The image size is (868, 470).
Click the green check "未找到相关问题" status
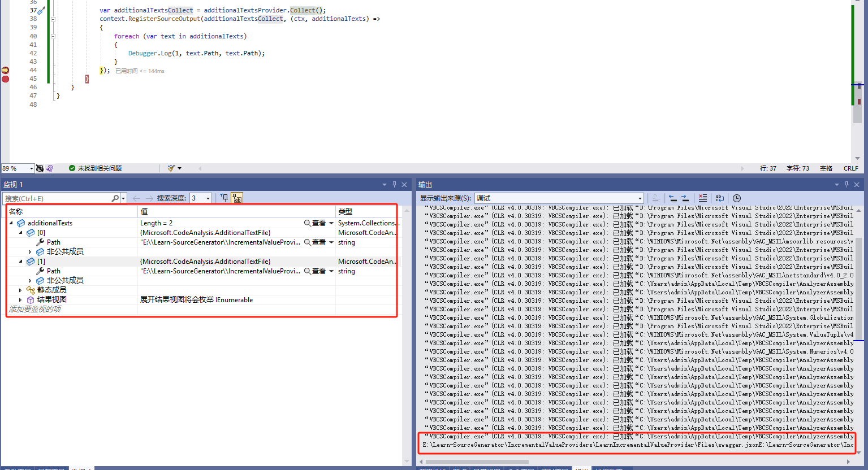click(x=95, y=168)
